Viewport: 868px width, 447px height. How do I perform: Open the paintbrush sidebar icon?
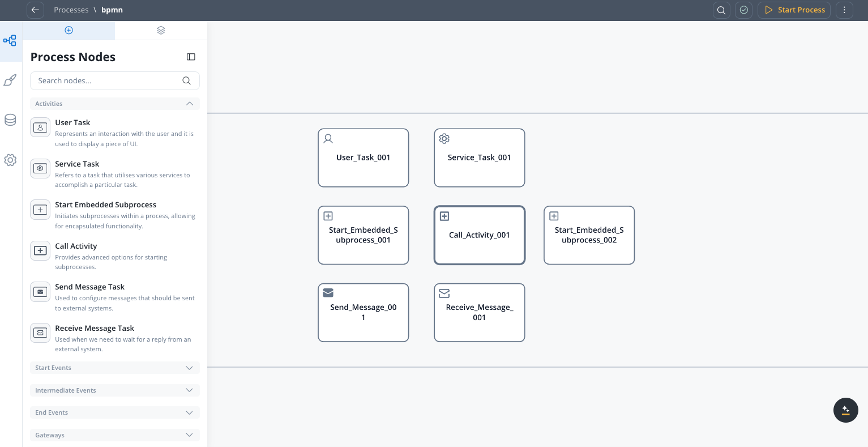pyautogui.click(x=10, y=80)
